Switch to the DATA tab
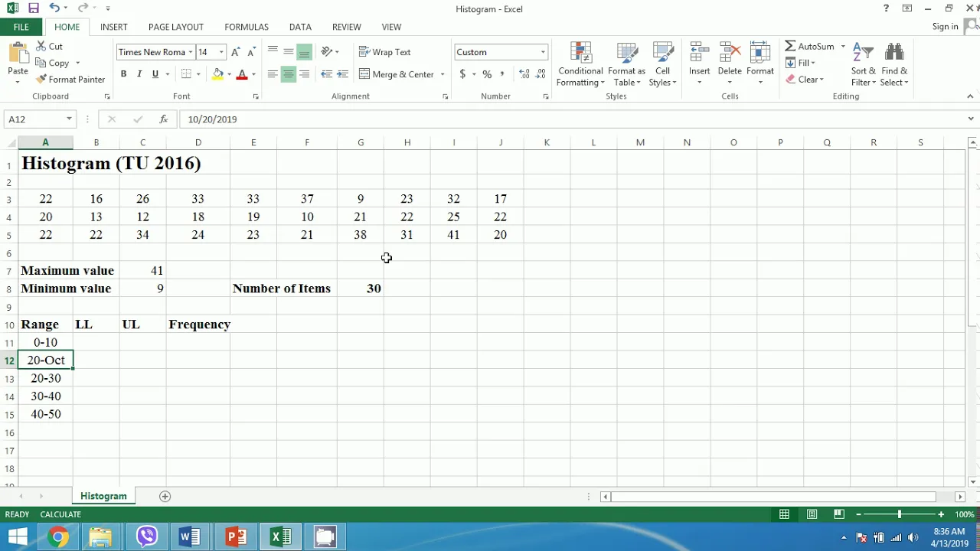This screenshot has width=980, height=551. [x=300, y=27]
